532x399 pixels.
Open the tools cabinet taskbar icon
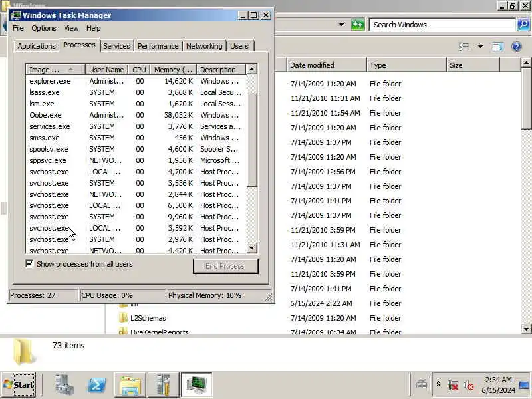163,385
